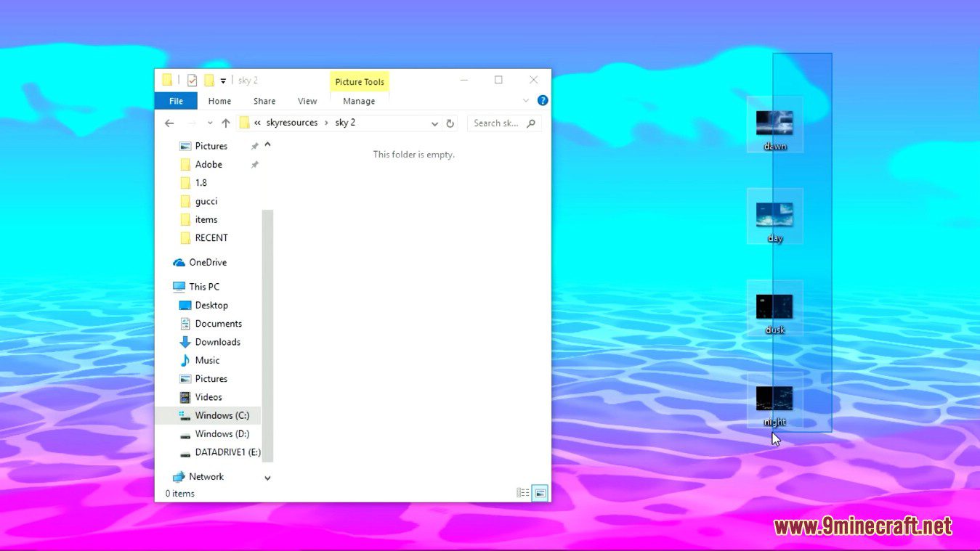The width and height of the screenshot is (980, 551).
Task: Switch to Details view layout
Action: [x=522, y=494]
